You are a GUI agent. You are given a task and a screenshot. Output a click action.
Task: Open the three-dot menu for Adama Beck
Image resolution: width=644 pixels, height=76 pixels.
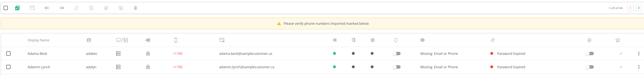coord(638,53)
